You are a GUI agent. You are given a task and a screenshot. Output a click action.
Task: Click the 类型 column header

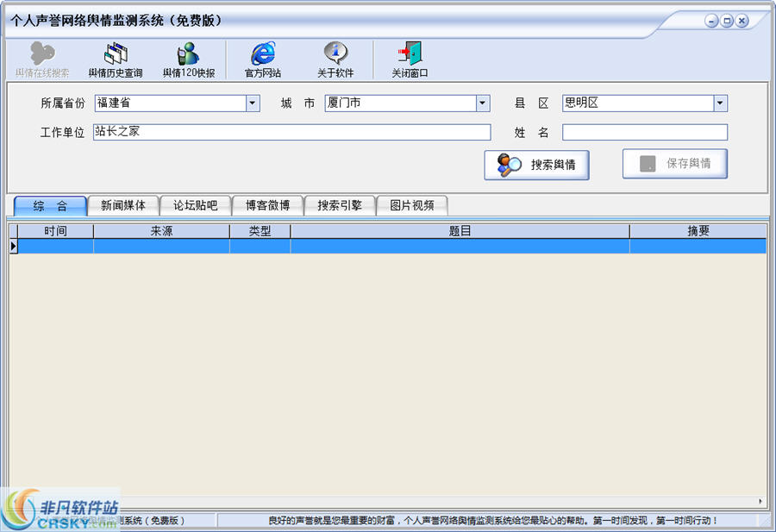coord(260,231)
